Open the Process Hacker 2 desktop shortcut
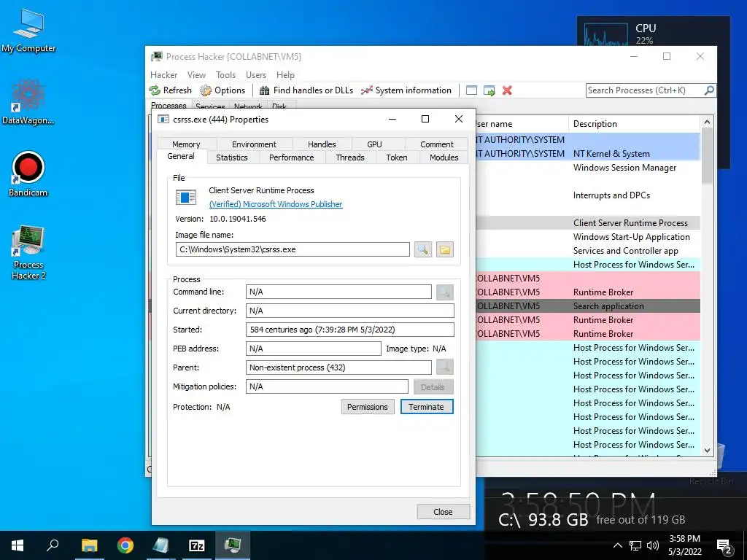This screenshot has width=747, height=560. pyautogui.click(x=28, y=252)
